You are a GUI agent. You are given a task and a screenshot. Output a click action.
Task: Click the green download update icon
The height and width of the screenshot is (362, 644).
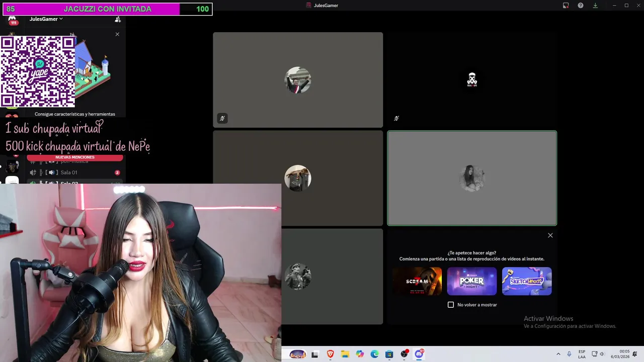(595, 6)
